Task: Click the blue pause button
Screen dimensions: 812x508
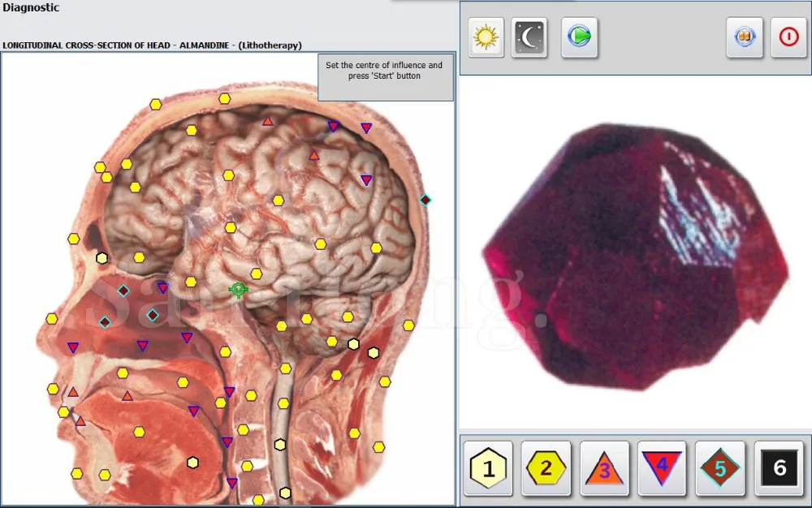Action: [x=745, y=37]
